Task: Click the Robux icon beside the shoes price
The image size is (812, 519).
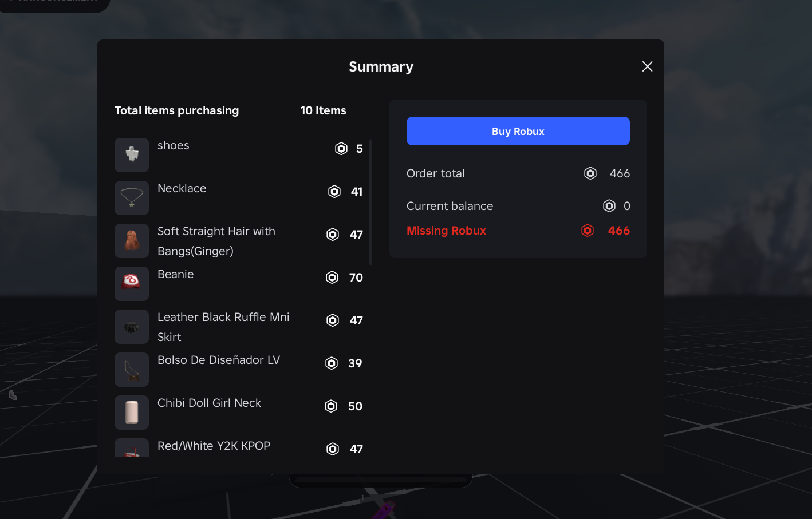Action: coord(341,148)
